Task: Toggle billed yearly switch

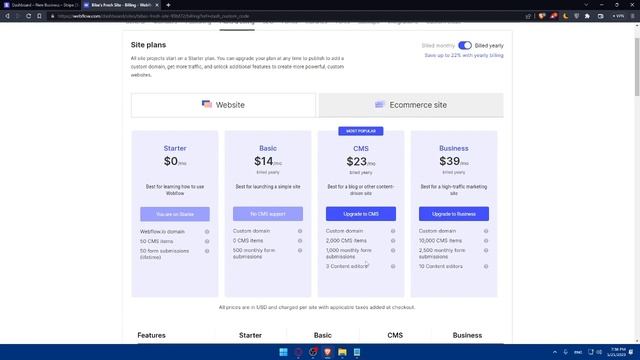Action: point(464,45)
